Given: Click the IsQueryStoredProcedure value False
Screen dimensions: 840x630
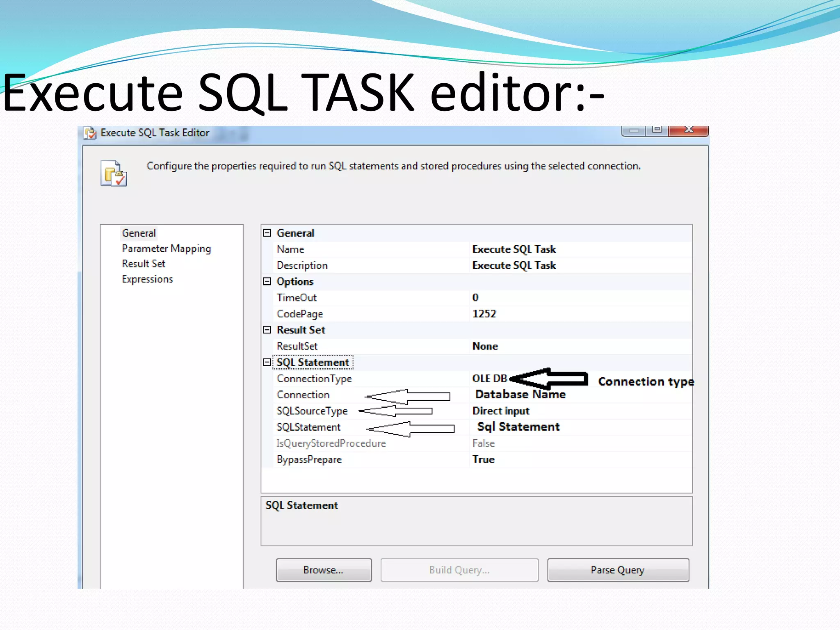Looking at the screenshot, I should click(484, 443).
